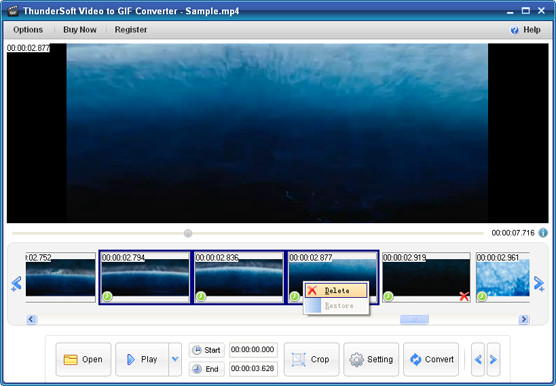This screenshot has width=556, height=386.
Task: Click the right arrow to load next frames
Action: [539, 284]
